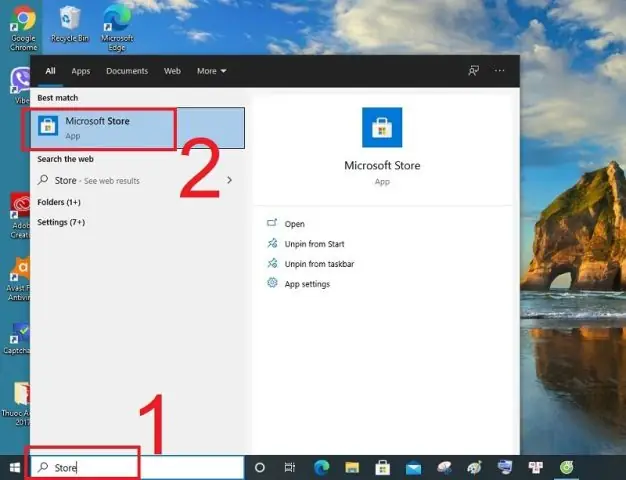The width and height of the screenshot is (626, 480).
Task: Switch to the Apps search tab
Action: (81, 71)
